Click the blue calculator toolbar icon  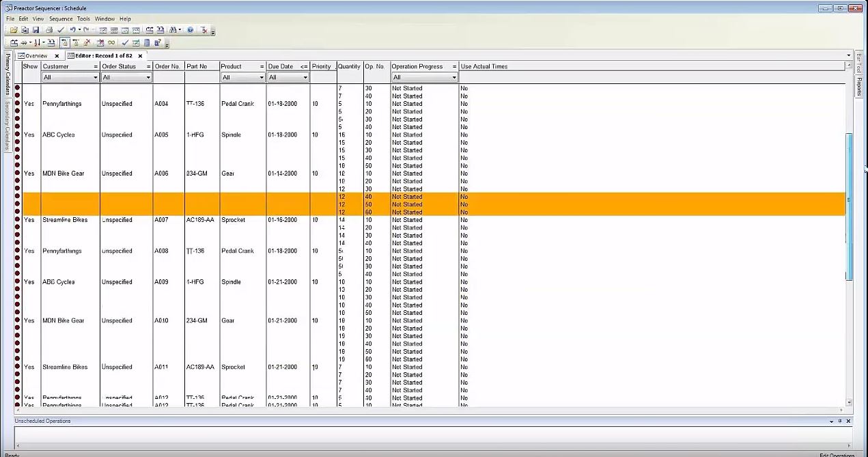point(147,43)
